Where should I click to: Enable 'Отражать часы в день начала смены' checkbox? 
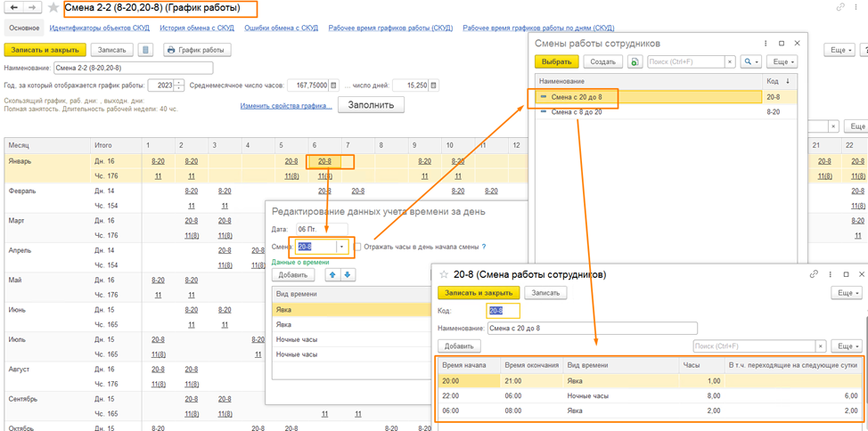coord(357,247)
